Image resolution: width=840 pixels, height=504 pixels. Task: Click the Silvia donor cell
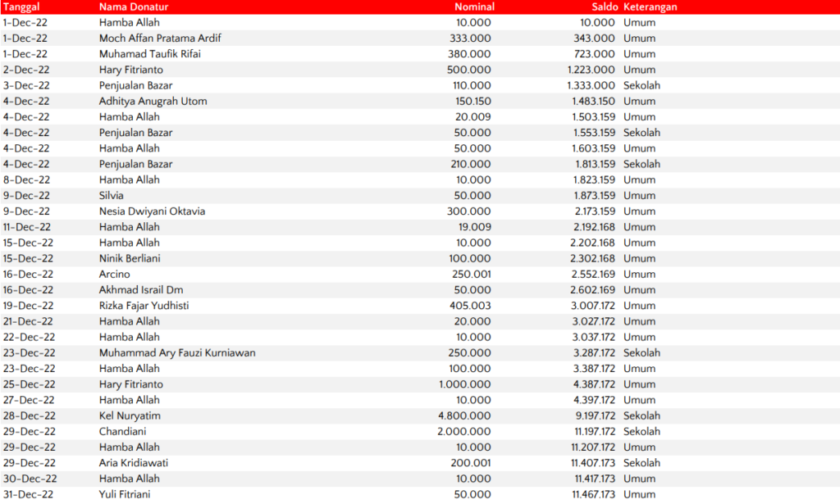pos(112,196)
